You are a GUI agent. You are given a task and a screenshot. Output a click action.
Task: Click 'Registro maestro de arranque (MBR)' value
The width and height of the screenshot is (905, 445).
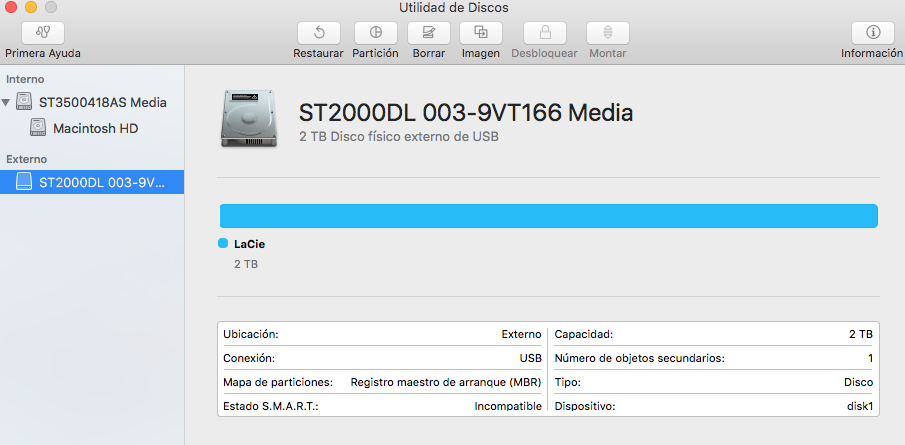(446, 382)
